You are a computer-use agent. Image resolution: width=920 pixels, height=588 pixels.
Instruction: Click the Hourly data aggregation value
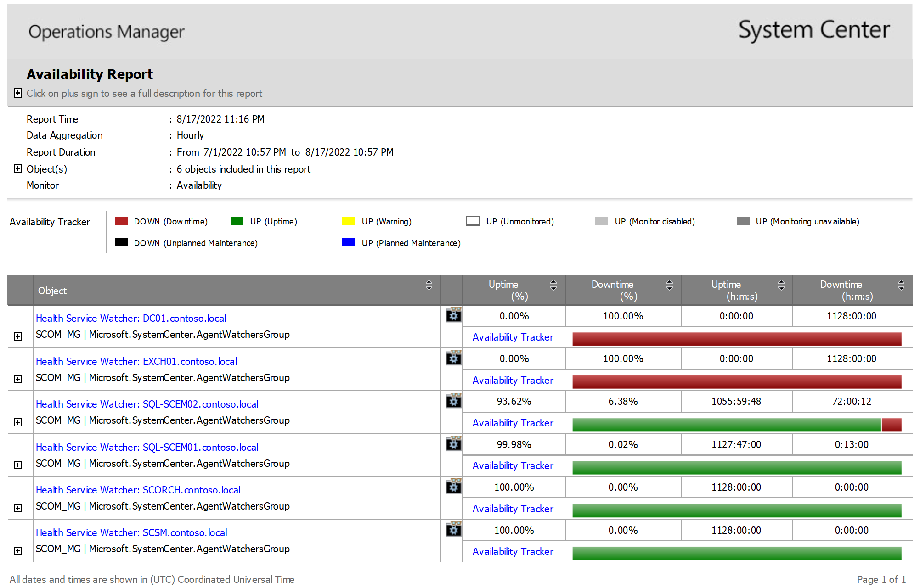point(190,135)
